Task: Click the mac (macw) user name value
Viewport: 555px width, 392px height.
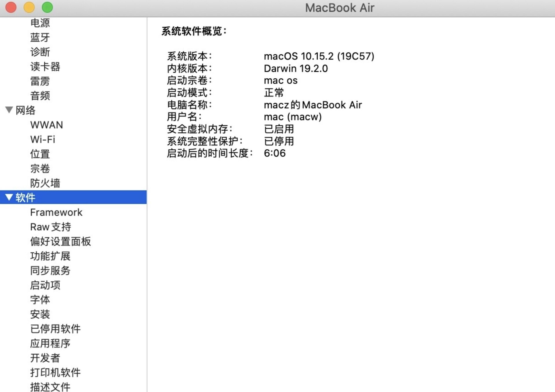Action: pyautogui.click(x=293, y=117)
